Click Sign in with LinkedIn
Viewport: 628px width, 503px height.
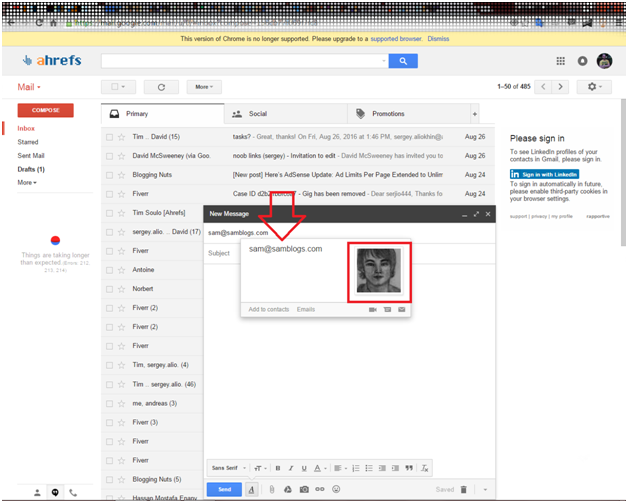pyautogui.click(x=544, y=174)
